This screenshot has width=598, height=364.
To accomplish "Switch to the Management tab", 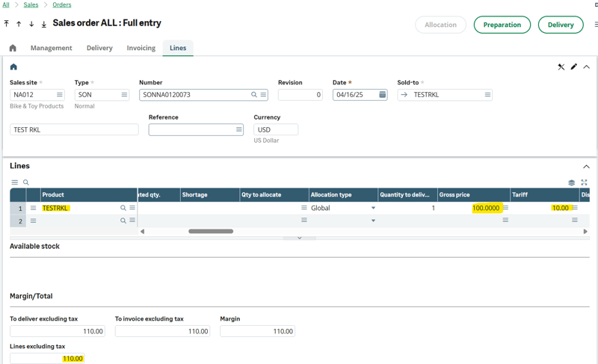I will pos(51,48).
